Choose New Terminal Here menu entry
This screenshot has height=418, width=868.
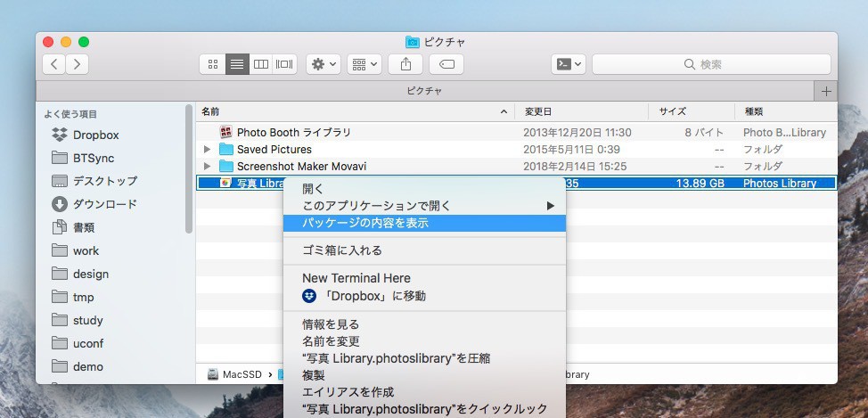tap(356, 278)
